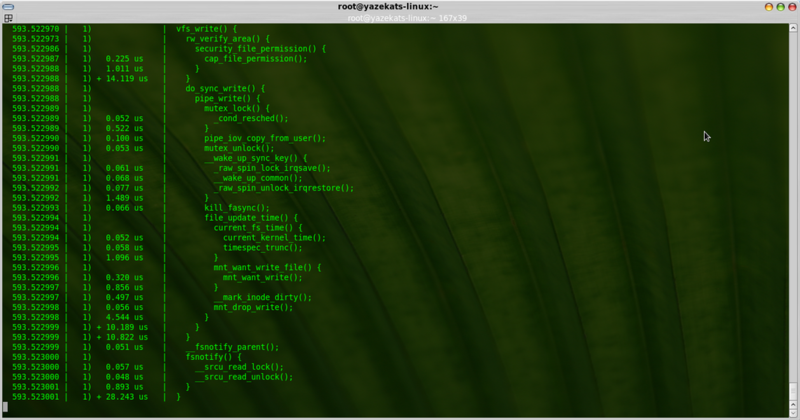The image size is (800, 420).
Task: Click mnt_want_write_file() entry
Action: click(x=267, y=268)
